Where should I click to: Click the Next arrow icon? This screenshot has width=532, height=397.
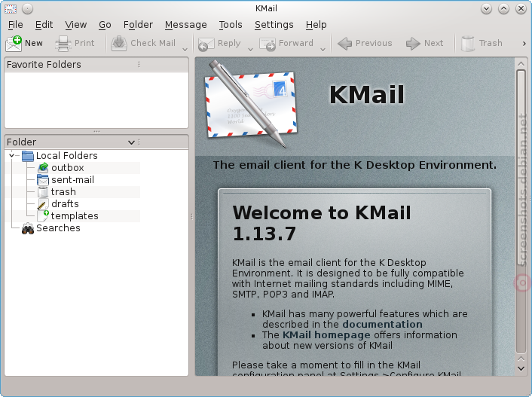(x=413, y=44)
